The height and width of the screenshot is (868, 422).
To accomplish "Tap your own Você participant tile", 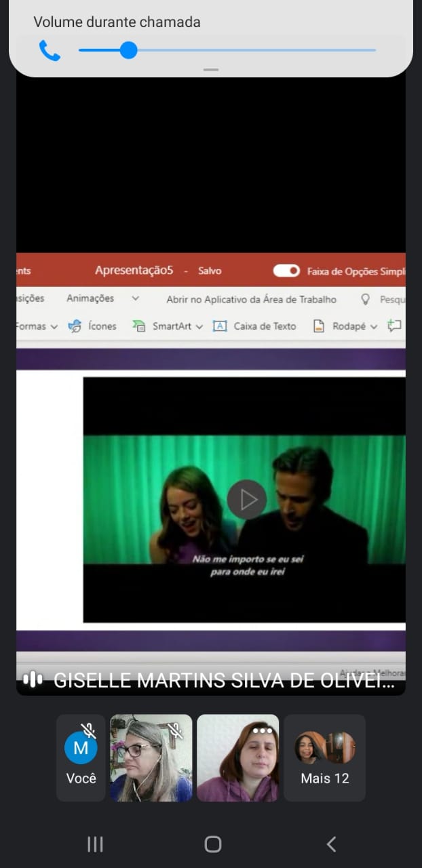I will tap(81, 757).
